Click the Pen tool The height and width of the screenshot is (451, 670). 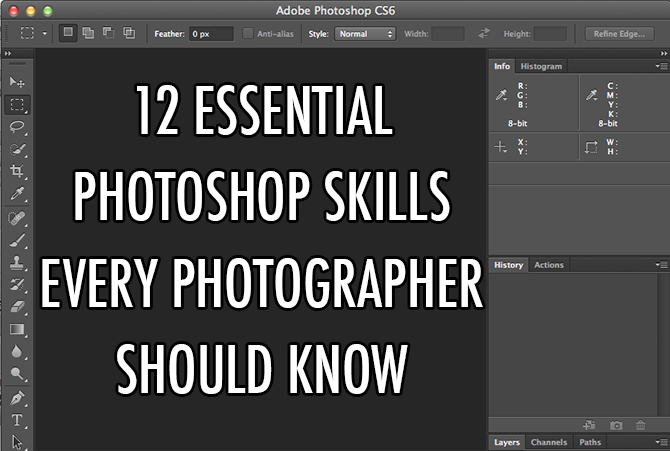(x=17, y=398)
